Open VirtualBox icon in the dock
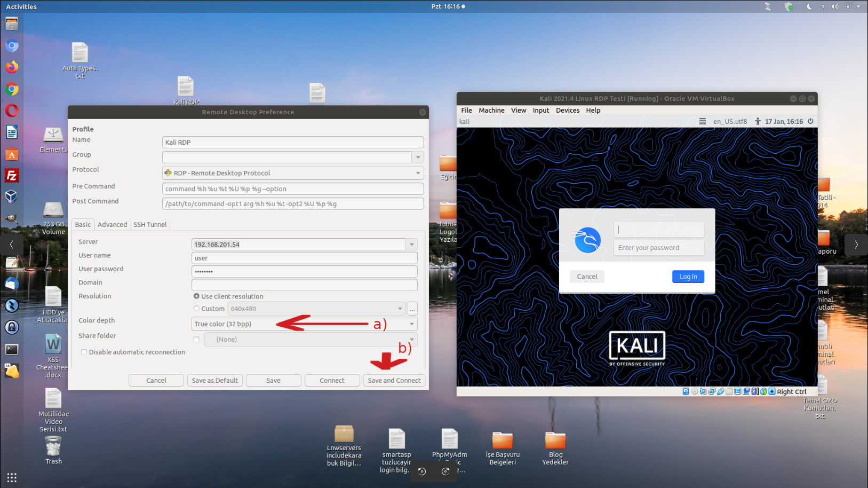 [x=12, y=197]
